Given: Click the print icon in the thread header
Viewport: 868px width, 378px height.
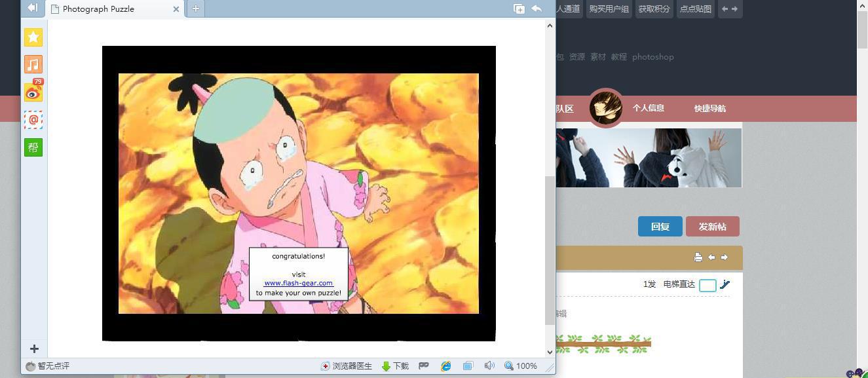Looking at the screenshot, I should [x=698, y=257].
